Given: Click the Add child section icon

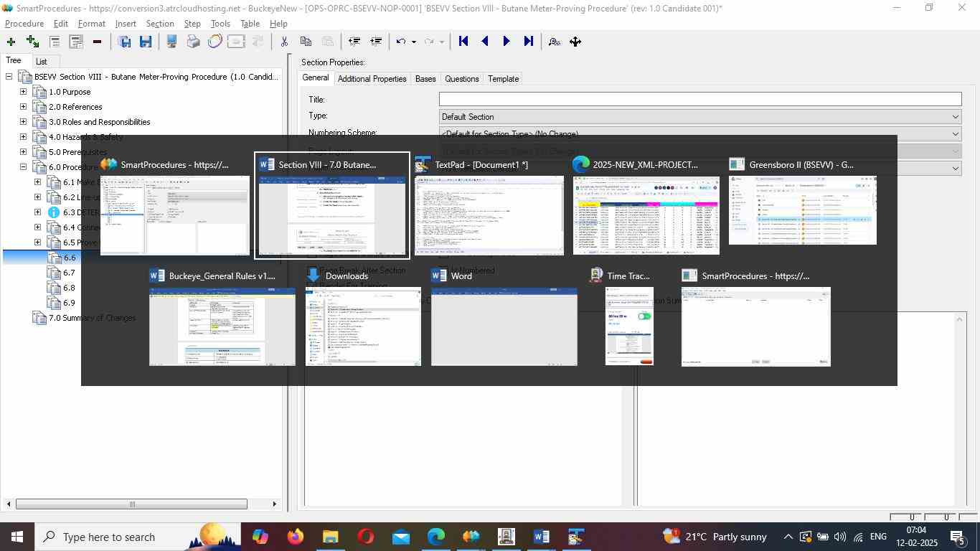Looking at the screenshot, I should click(x=32, y=42).
